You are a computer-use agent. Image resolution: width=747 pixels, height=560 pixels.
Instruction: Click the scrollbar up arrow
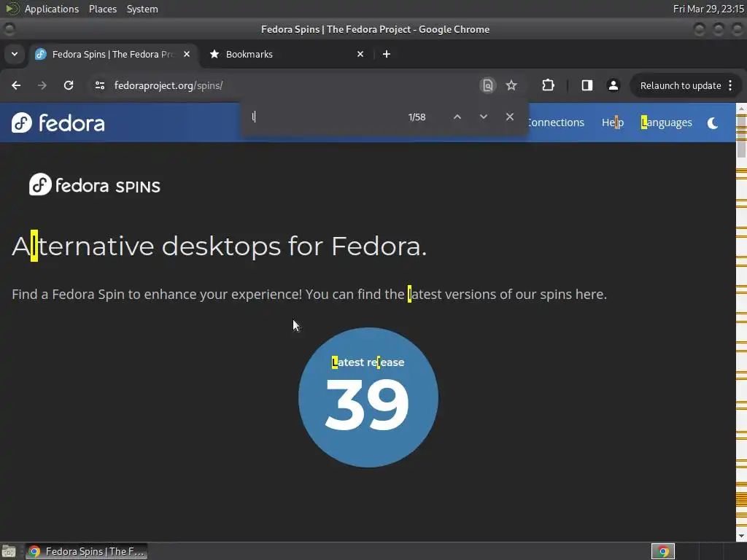pos(741,109)
